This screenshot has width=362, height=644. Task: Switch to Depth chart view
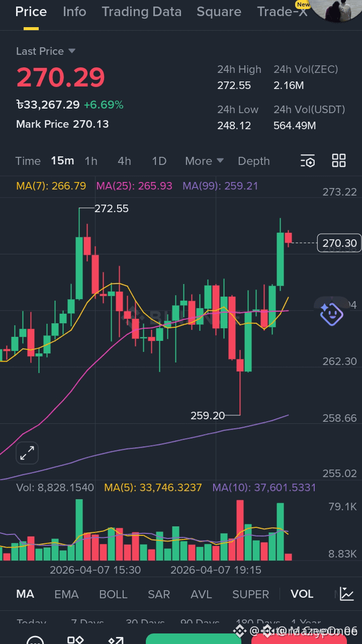[x=254, y=161]
